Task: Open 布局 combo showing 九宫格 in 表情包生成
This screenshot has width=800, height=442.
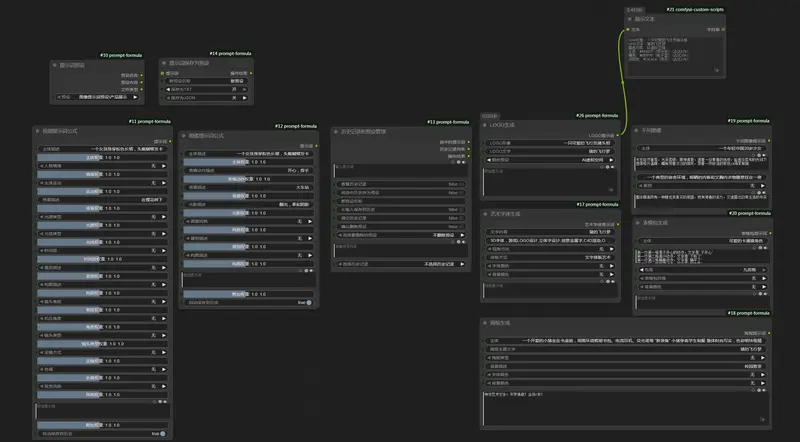Action: pyautogui.click(x=703, y=270)
